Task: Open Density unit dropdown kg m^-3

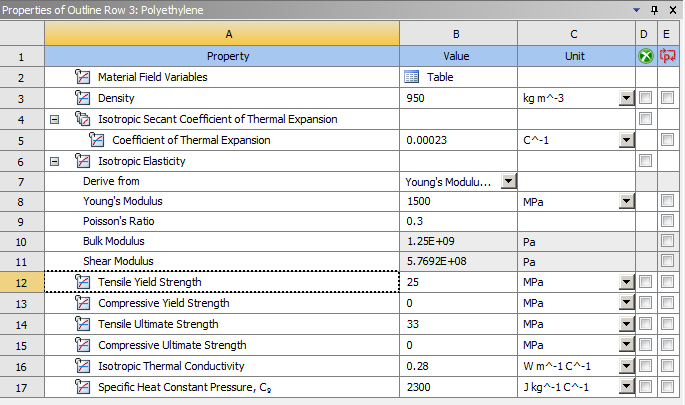Action: point(626,98)
